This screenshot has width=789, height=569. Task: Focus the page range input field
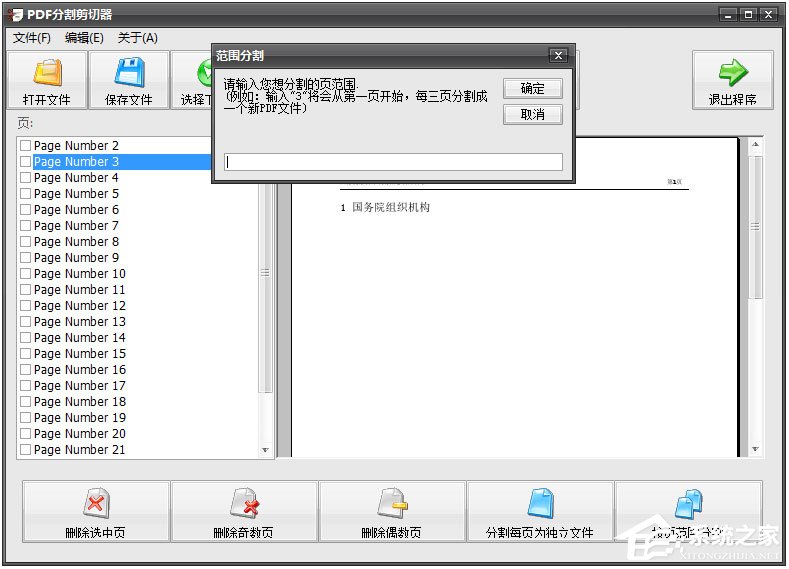click(x=393, y=162)
